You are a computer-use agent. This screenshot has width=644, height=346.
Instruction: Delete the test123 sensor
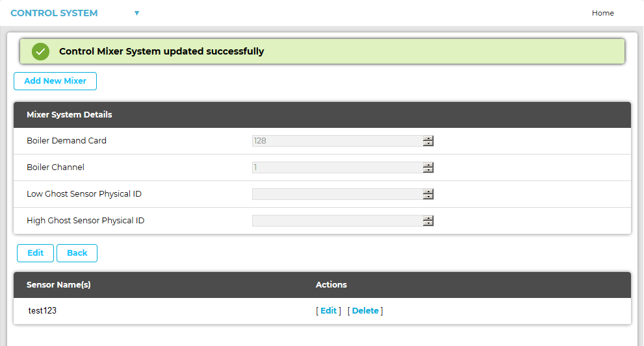coord(365,311)
